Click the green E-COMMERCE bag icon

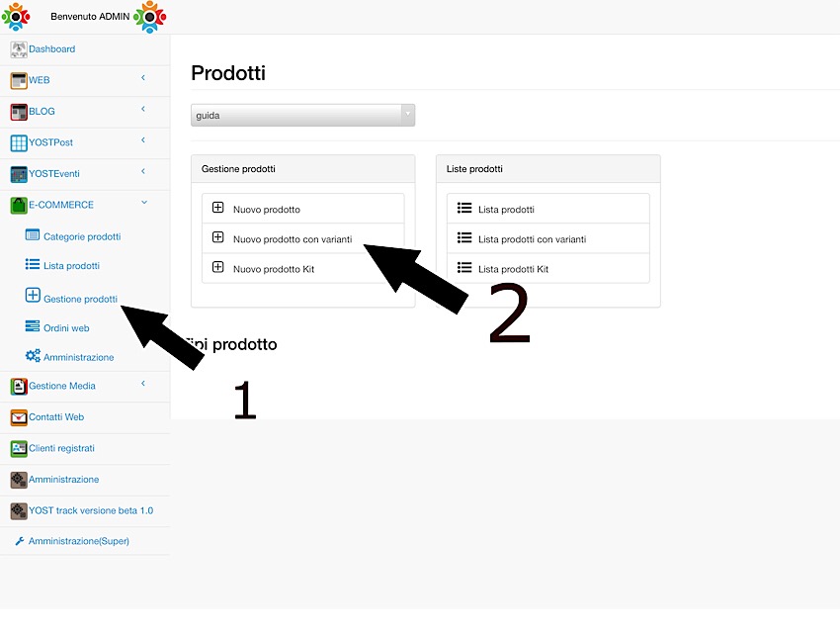coord(18,206)
